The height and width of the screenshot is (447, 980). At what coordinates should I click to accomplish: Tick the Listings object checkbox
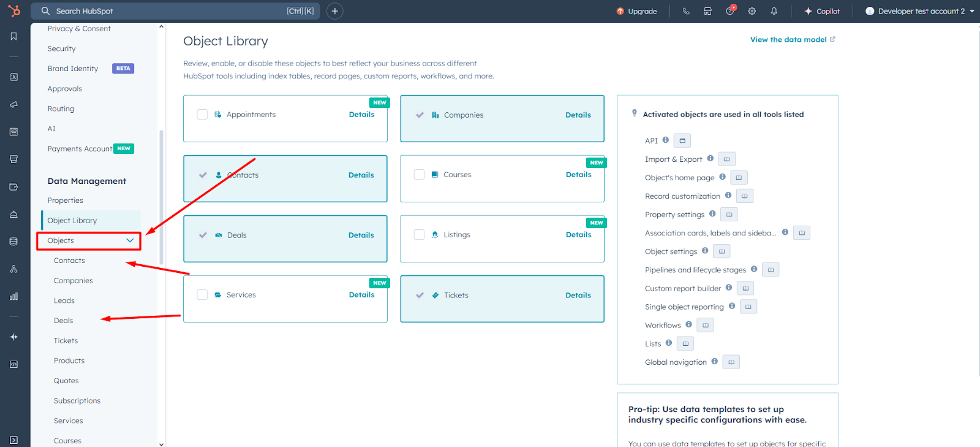click(x=420, y=235)
